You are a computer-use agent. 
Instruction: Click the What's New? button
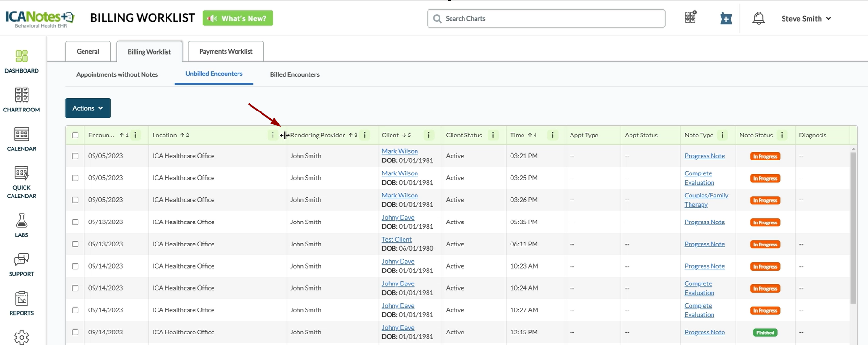click(x=238, y=18)
